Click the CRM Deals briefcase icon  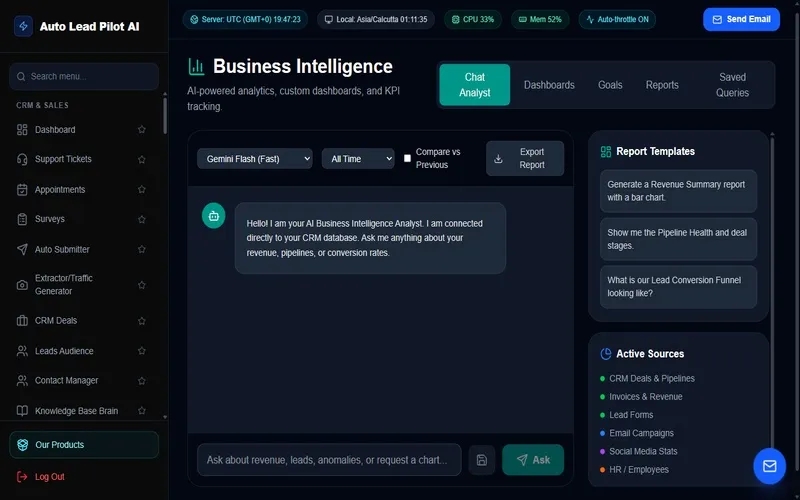click(22, 320)
